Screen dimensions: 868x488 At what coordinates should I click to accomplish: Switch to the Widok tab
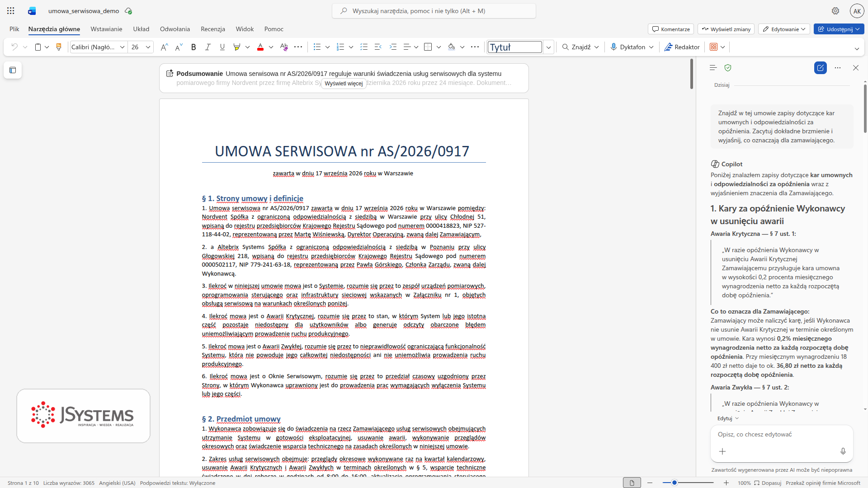245,29
